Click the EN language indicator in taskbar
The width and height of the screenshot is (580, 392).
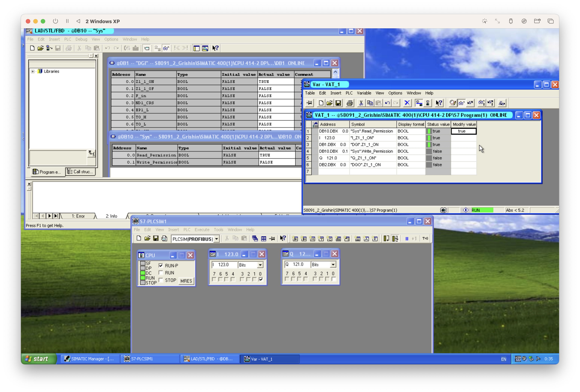[503, 359]
